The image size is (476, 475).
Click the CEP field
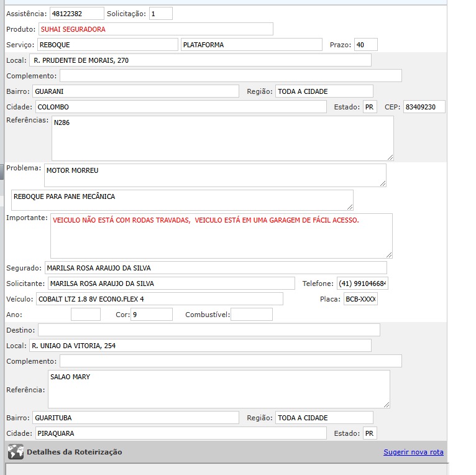[424, 107]
